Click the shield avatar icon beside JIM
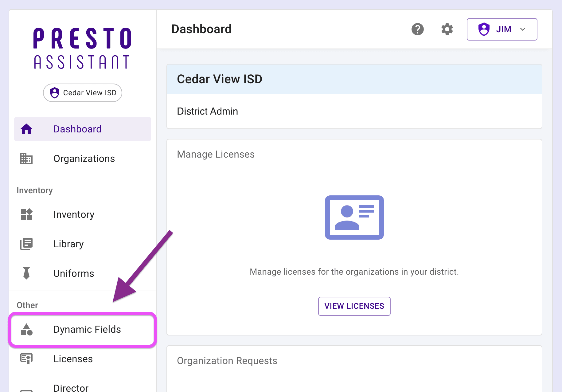The image size is (562, 392). tap(484, 29)
